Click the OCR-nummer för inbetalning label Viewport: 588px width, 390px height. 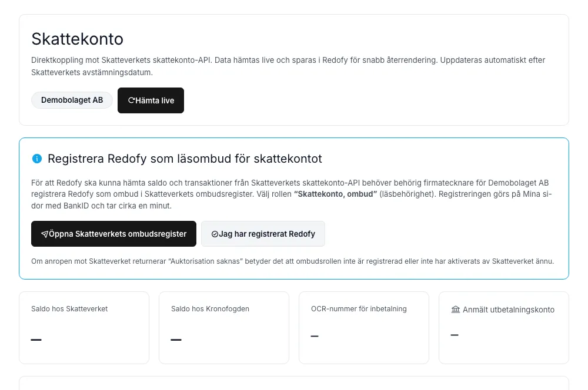point(359,309)
